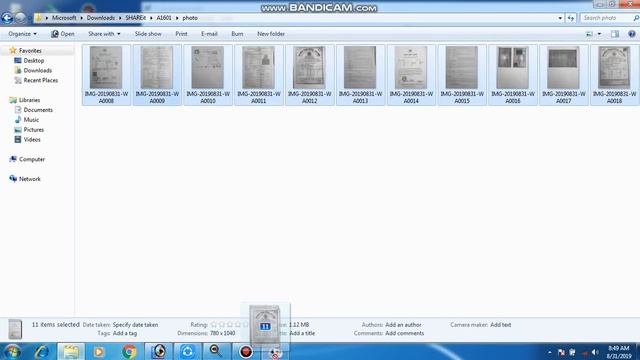Click Add a title field
The height and width of the screenshot is (360, 640).
point(302,333)
